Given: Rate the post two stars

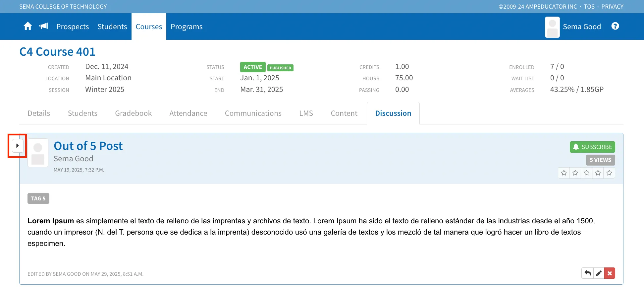Looking at the screenshot, I should pos(575,173).
